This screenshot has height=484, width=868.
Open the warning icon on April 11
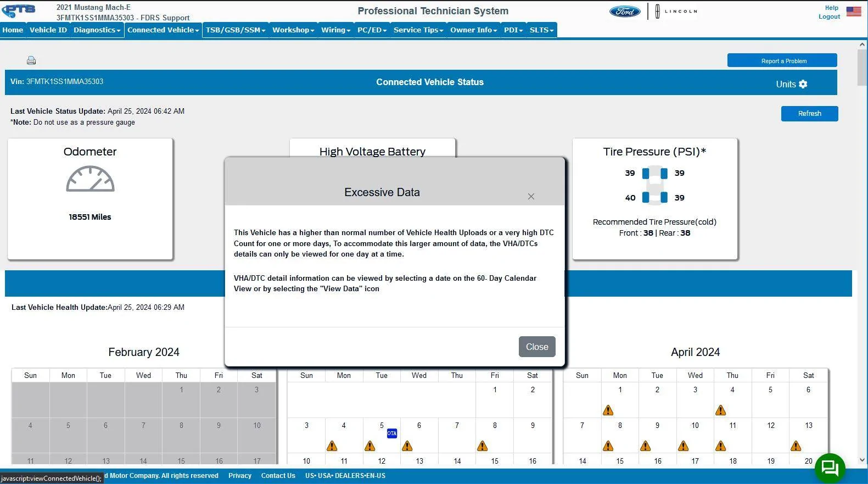click(721, 446)
